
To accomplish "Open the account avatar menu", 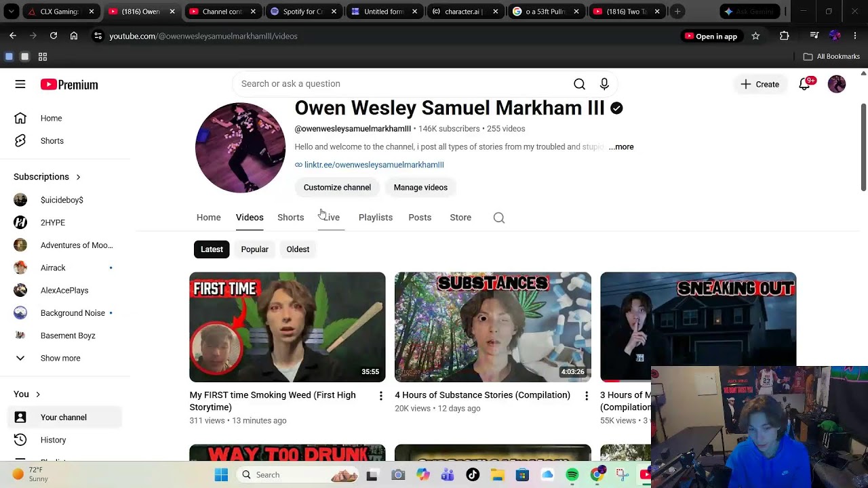I will (837, 84).
